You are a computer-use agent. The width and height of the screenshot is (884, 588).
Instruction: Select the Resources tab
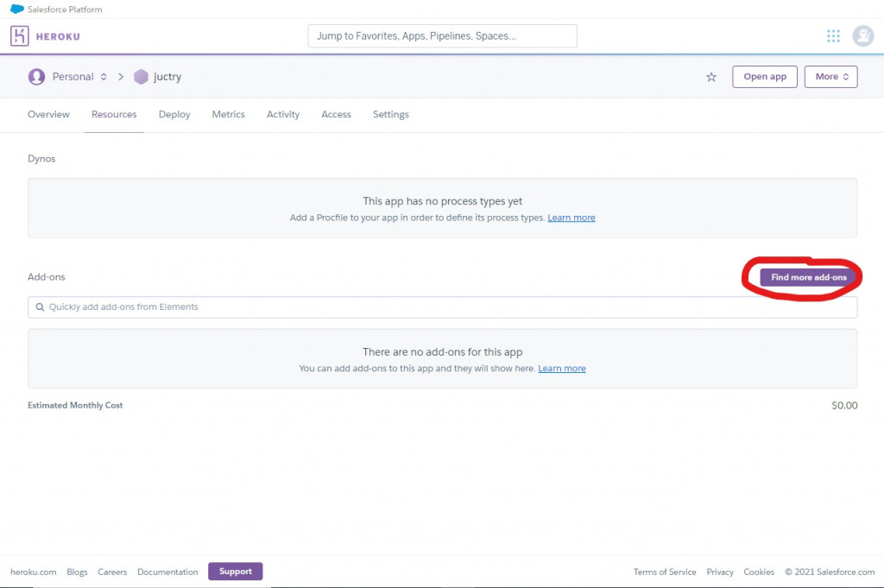coord(114,115)
